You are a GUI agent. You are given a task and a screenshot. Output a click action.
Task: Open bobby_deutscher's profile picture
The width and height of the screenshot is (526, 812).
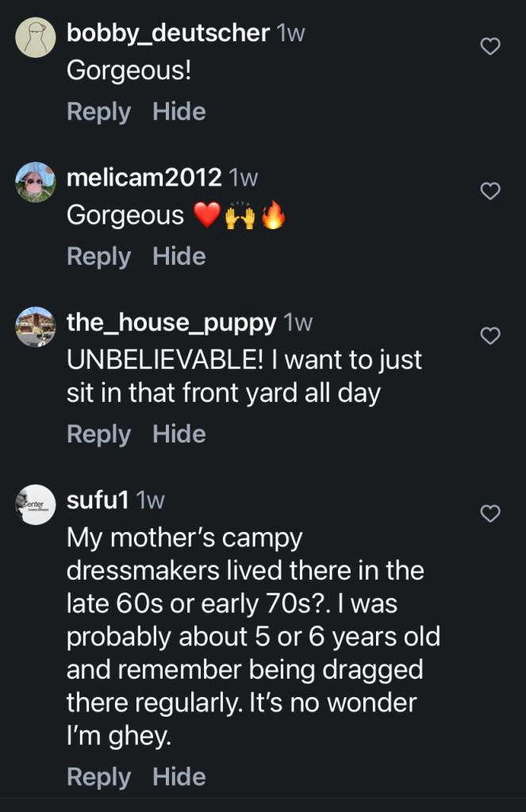pyautogui.click(x=36, y=37)
